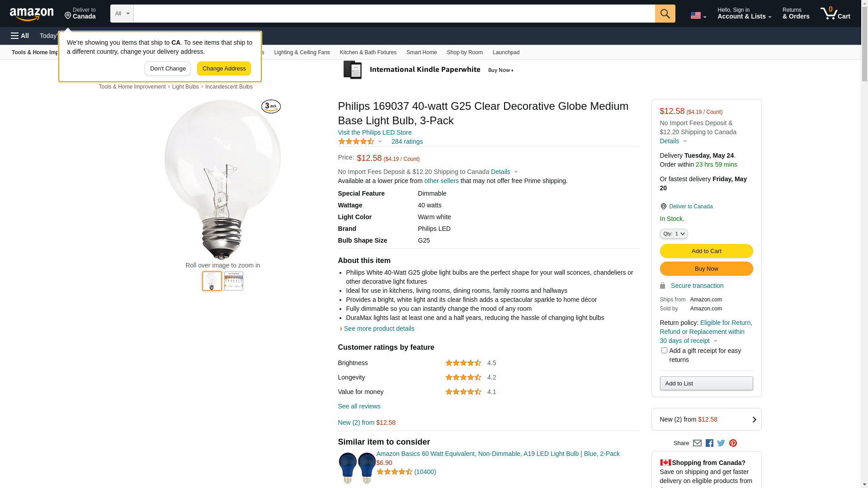Open the Qty quantity dropdown
This screenshot has width=868, height=488.
[x=674, y=234]
